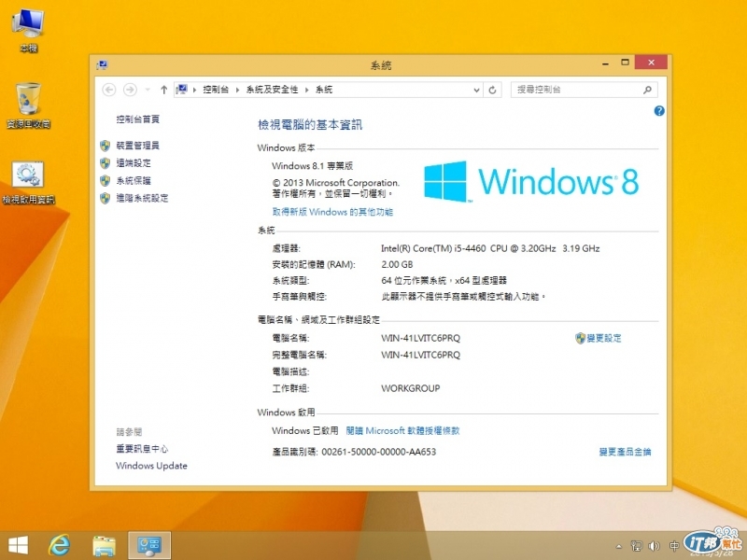Screen dimensions: 747x560
Task: Click the network icon in system tray
Action: pos(636,546)
